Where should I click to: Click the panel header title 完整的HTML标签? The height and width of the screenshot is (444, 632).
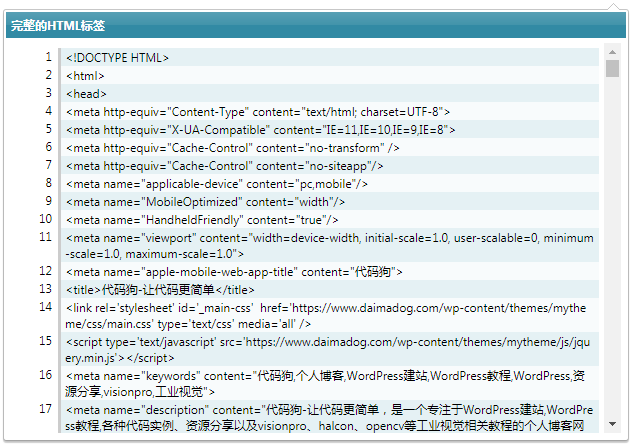58,25
